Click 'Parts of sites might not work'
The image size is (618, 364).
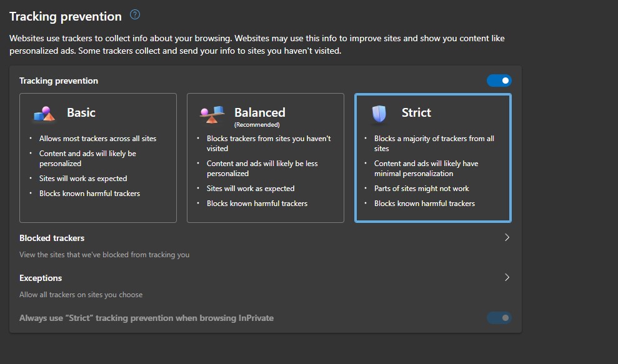421,189
